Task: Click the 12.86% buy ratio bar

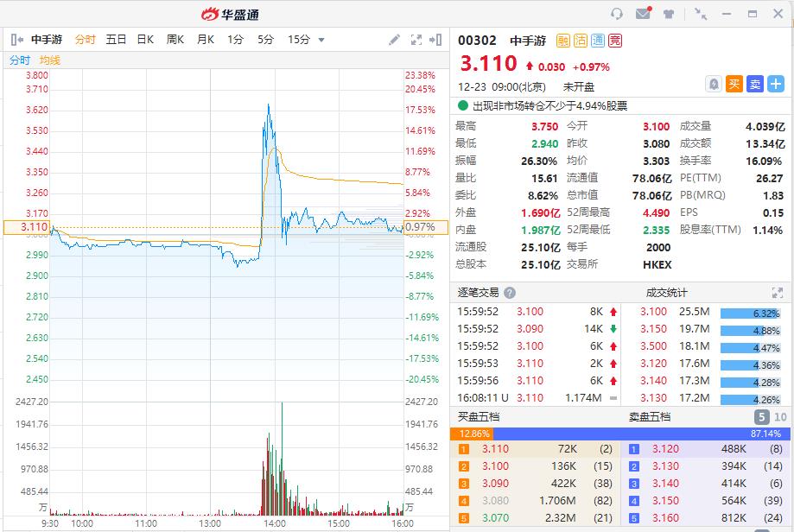Action: coord(472,434)
